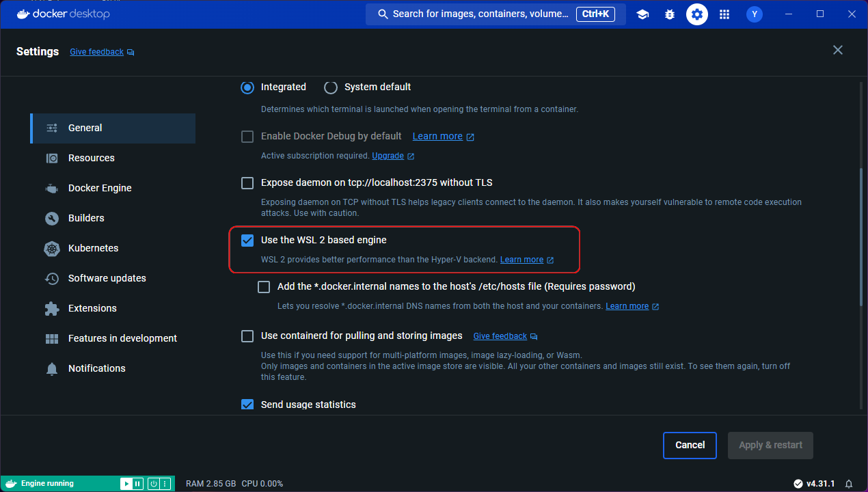The height and width of the screenshot is (492, 868).
Task: Open the Learning center graduation cap icon
Action: [642, 14]
